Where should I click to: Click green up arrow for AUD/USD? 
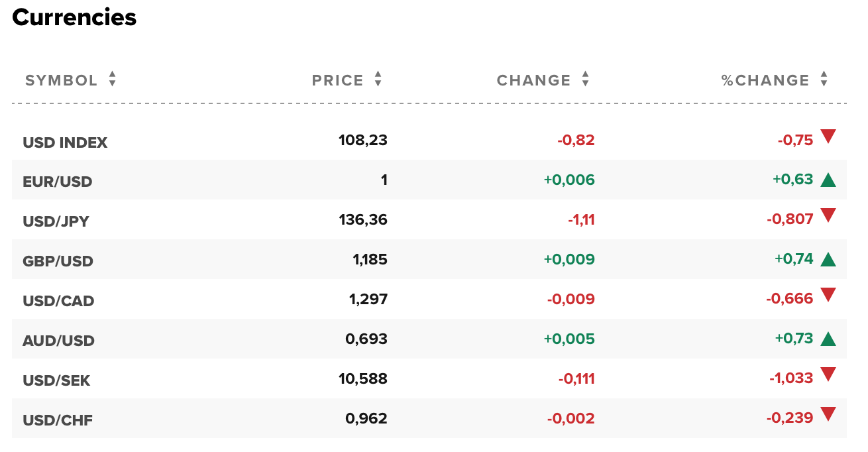[x=828, y=339]
